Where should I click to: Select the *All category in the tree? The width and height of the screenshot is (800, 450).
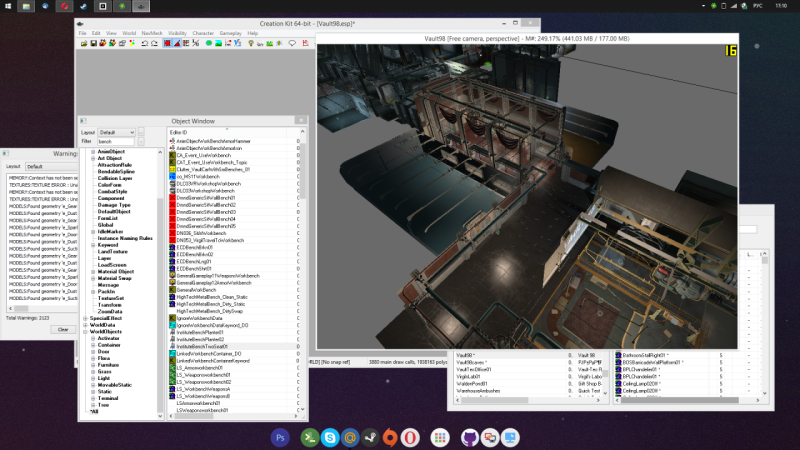tap(94, 411)
